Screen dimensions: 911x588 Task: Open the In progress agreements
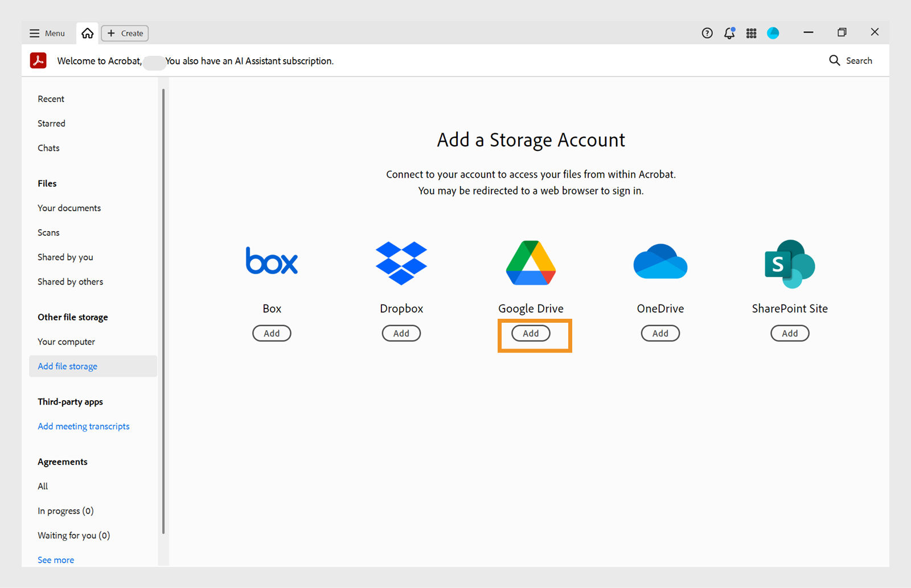coord(65,511)
